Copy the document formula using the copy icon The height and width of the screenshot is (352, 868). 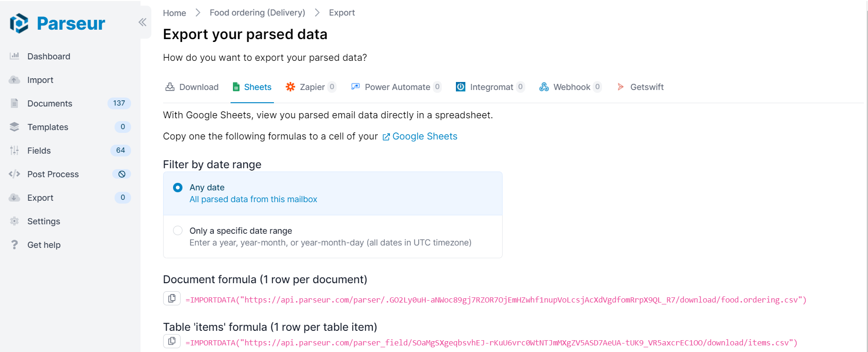click(172, 298)
